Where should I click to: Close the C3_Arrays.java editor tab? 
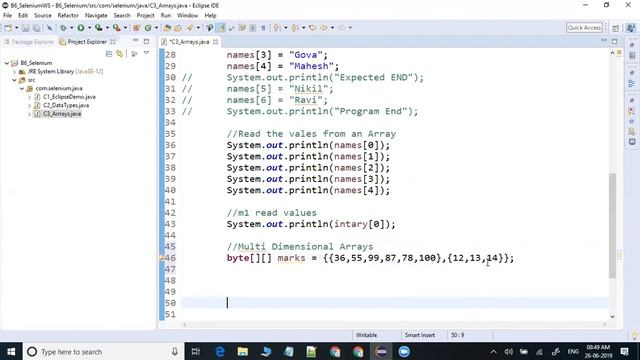click(215, 42)
